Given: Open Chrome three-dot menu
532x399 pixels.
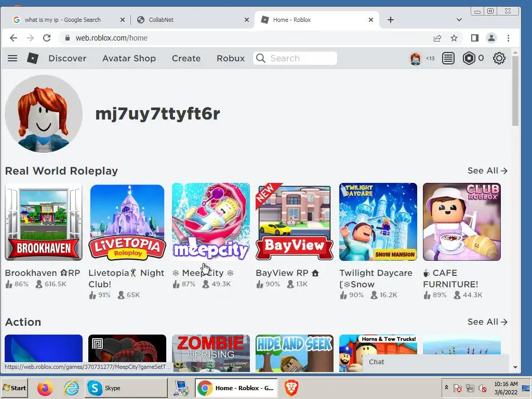Looking at the screenshot, I should coord(508,38).
